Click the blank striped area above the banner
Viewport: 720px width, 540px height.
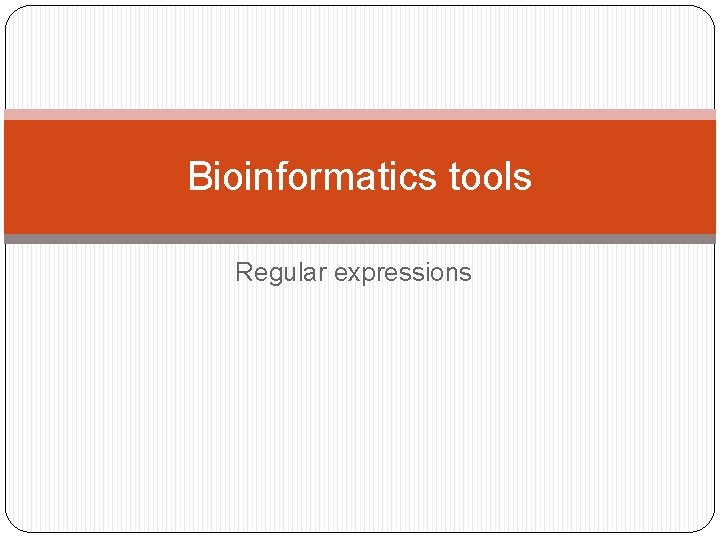coord(360,55)
